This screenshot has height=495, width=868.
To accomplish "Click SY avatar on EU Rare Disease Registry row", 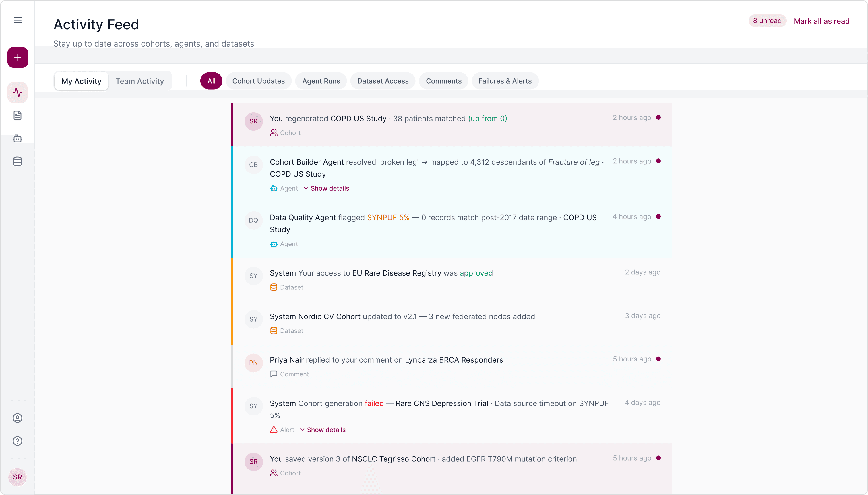I will (x=253, y=276).
